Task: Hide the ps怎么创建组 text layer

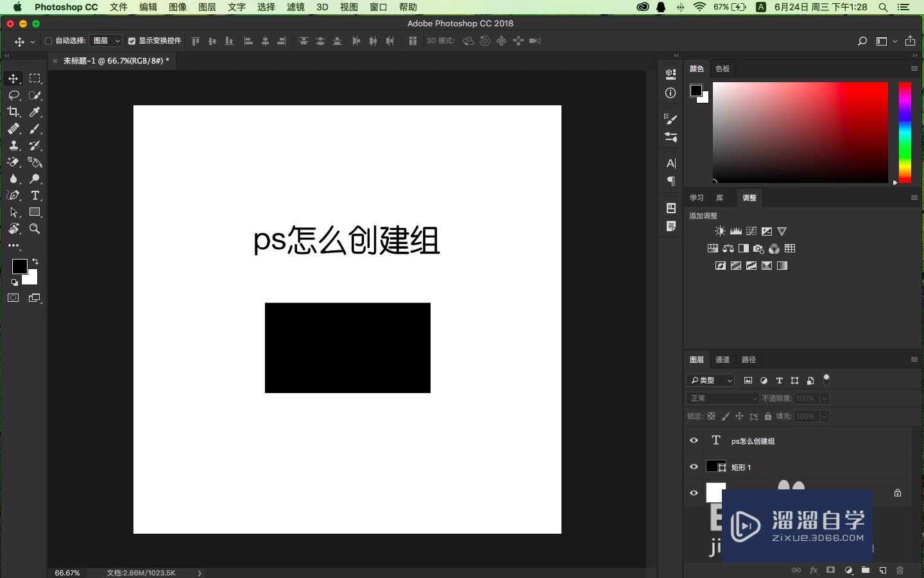Action: 694,441
